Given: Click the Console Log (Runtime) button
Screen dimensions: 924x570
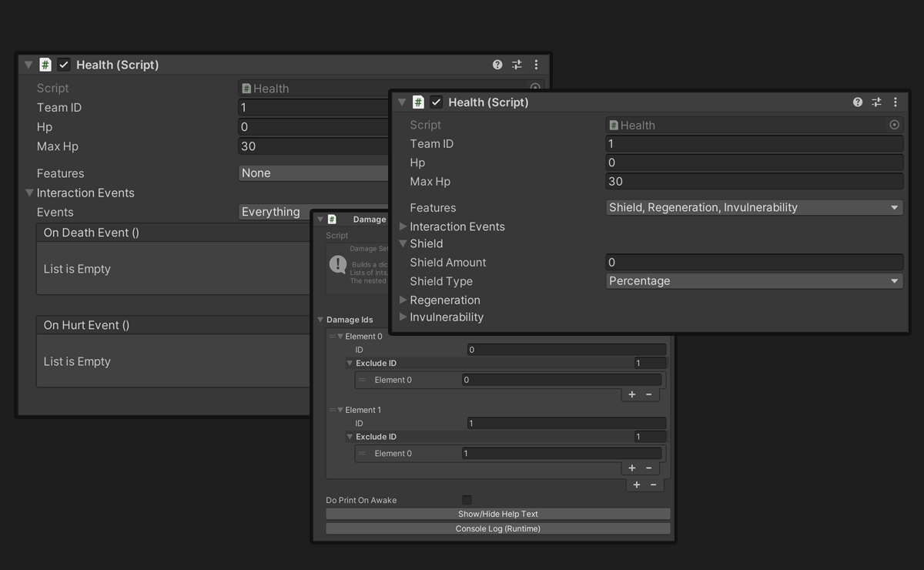Looking at the screenshot, I should (x=497, y=528).
